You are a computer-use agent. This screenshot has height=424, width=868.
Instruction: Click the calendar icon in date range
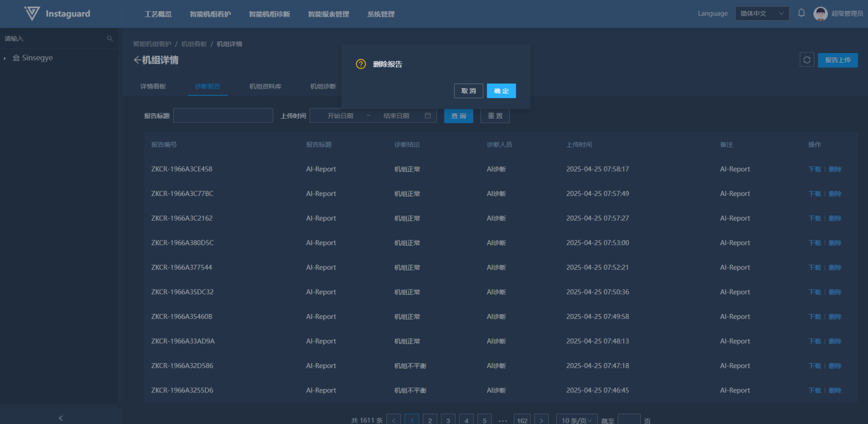click(x=428, y=116)
